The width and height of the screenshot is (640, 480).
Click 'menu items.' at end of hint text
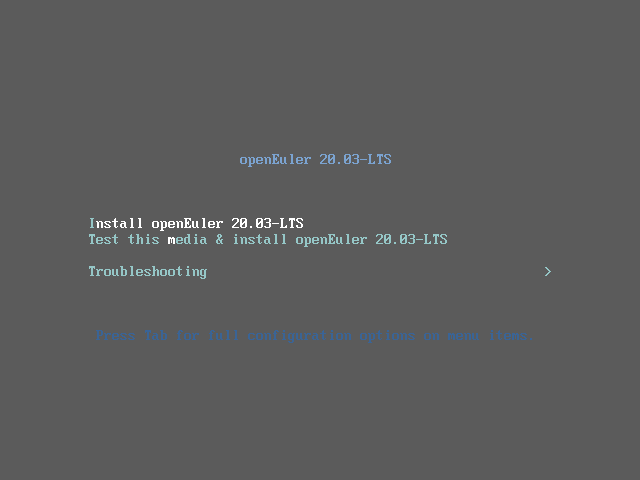[491, 336]
